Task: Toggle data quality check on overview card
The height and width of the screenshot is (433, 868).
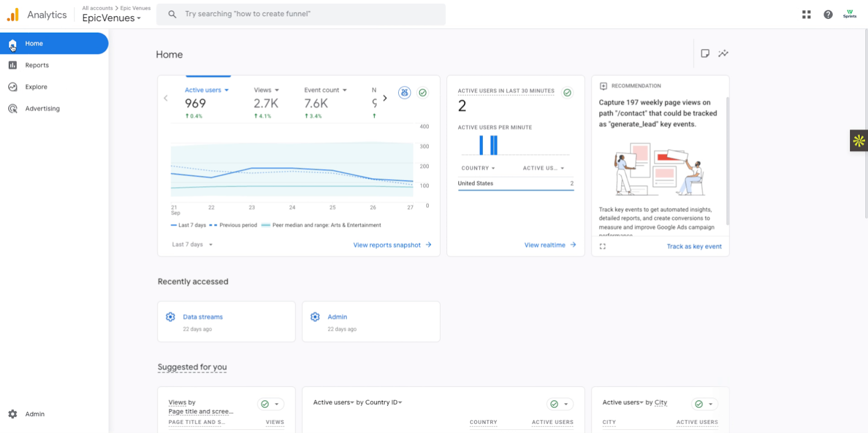Action: tap(423, 93)
